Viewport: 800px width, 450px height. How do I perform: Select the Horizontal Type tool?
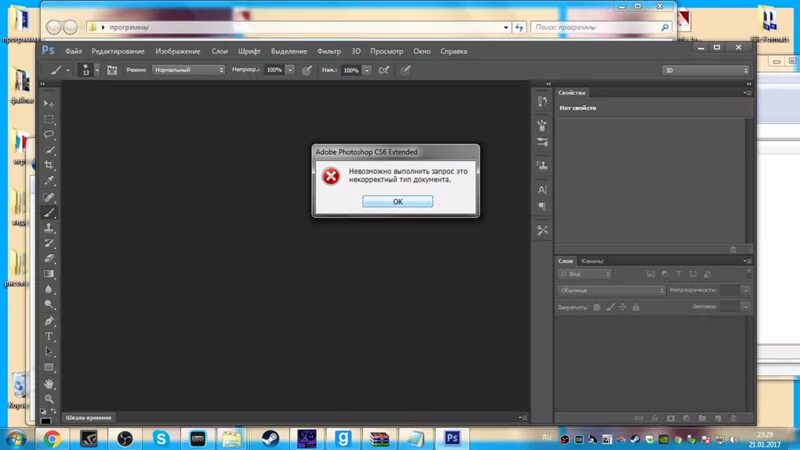[x=49, y=336]
